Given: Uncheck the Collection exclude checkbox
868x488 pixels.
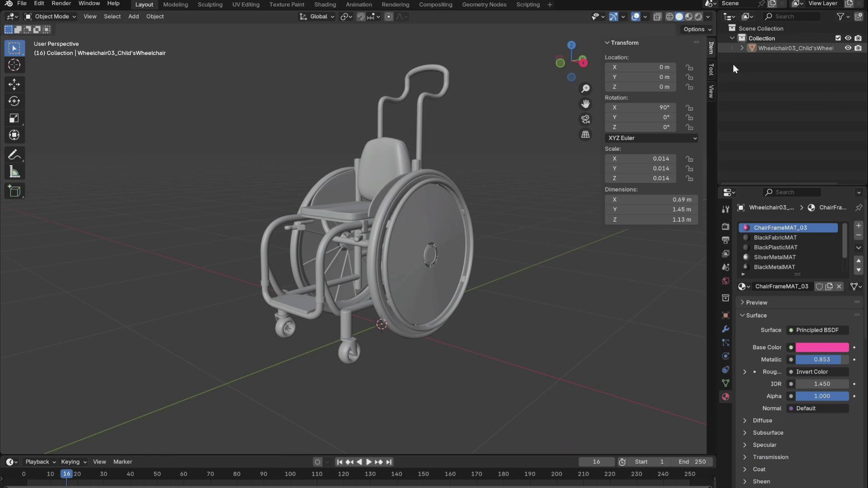Looking at the screenshot, I should 838,38.
